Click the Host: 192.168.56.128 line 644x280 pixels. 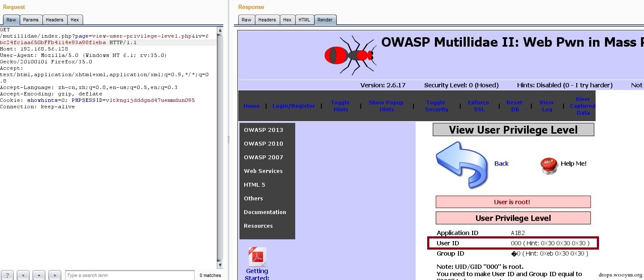pos(34,49)
